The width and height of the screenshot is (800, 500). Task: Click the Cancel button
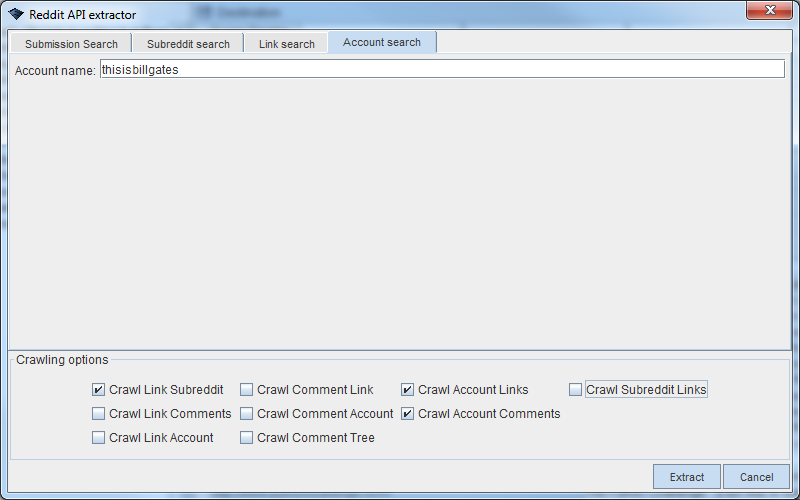(756, 477)
